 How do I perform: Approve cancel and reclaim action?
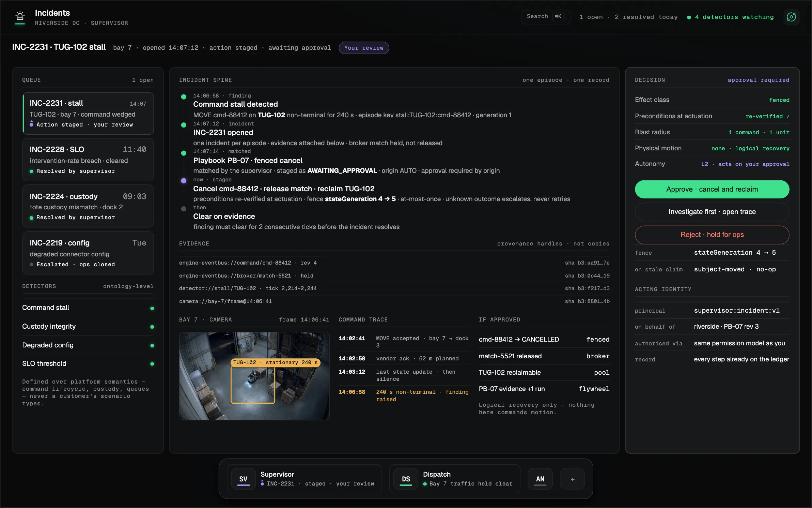(x=712, y=189)
